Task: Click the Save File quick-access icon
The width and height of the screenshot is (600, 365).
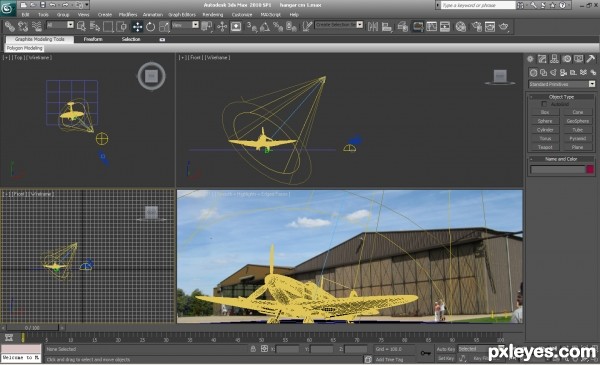Action: pos(42,5)
